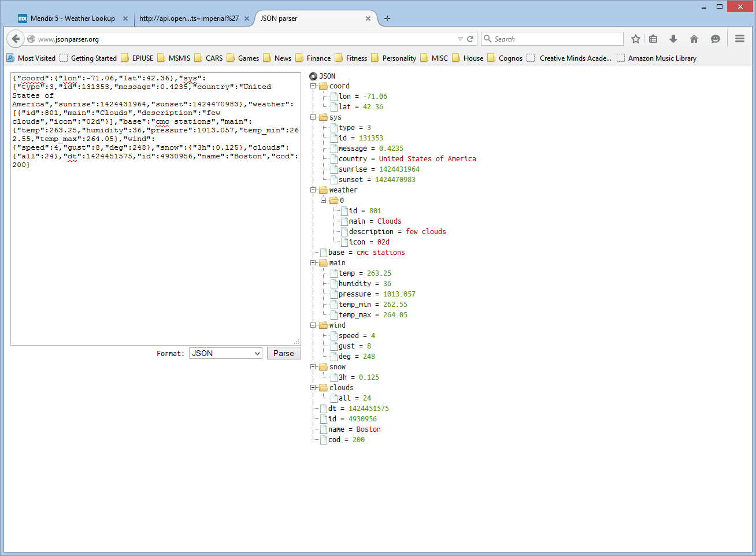
Task: Open the Personality bookmark folder
Action: [394, 58]
